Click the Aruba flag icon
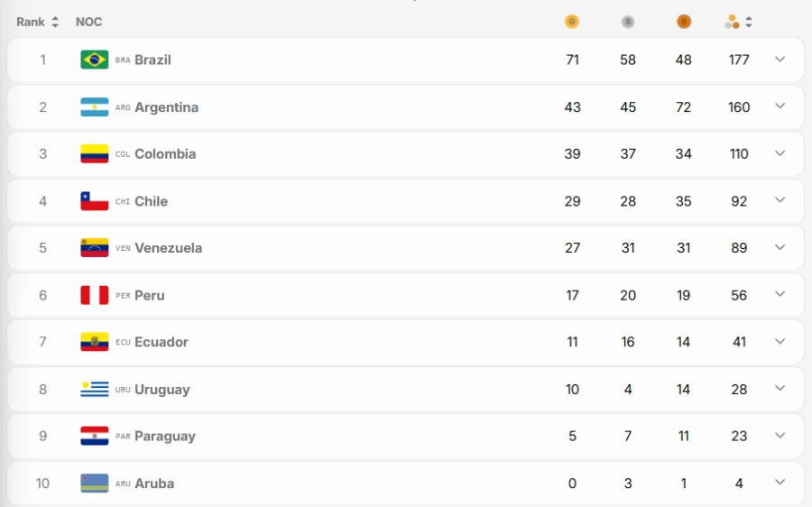This screenshot has height=507, width=812. pyautogui.click(x=94, y=484)
